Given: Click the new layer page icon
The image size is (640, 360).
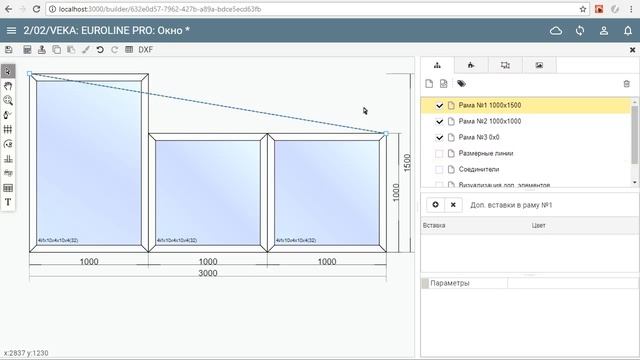Looking at the screenshot, I should [x=429, y=84].
